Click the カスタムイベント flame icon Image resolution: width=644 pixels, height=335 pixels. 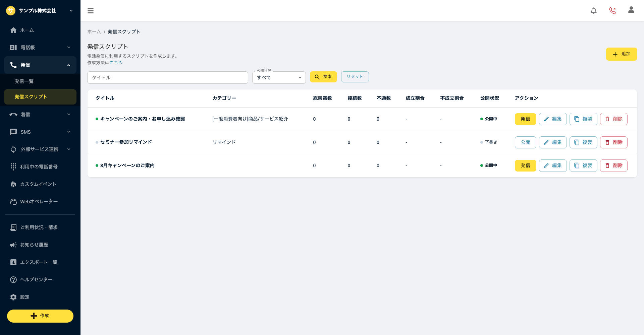point(13,184)
